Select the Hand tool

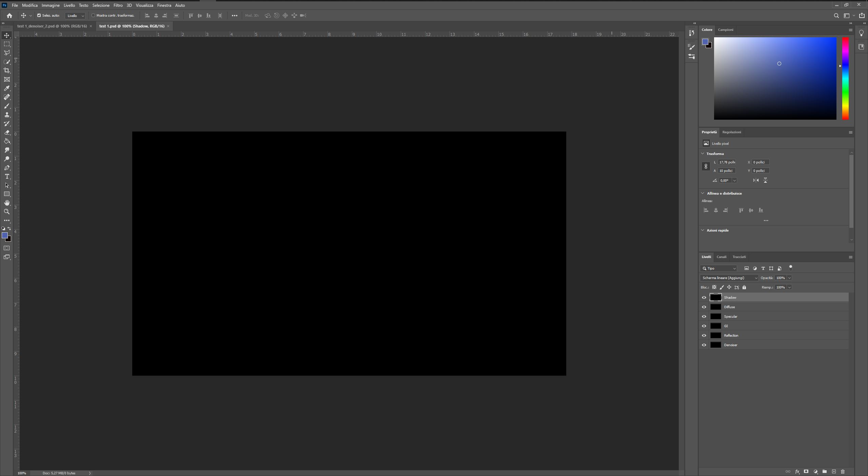click(x=7, y=203)
